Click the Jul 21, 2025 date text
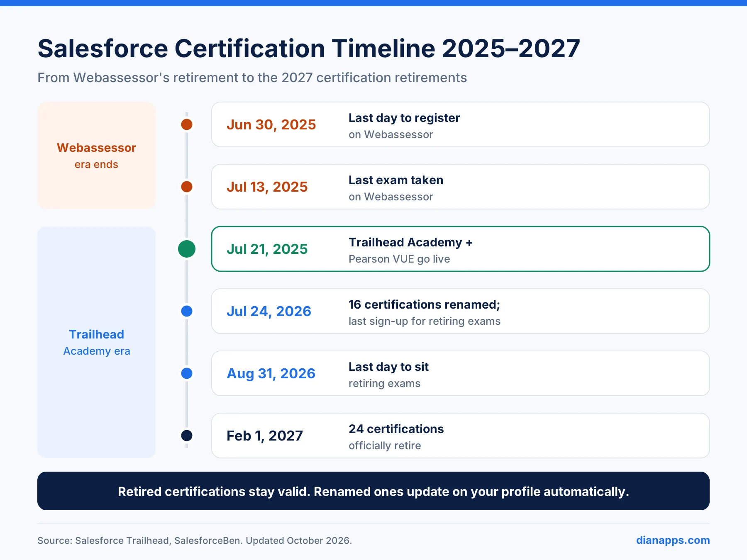This screenshot has height=560, width=747. point(267,249)
